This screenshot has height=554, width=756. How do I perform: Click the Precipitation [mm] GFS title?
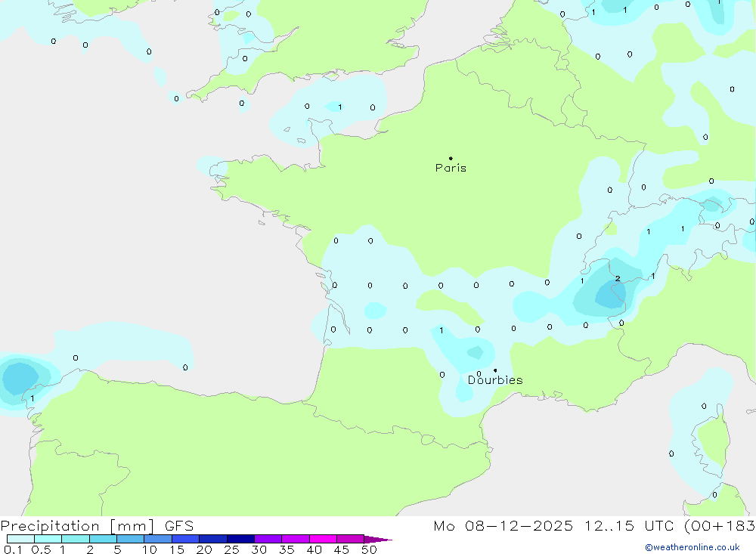coord(97,525)
